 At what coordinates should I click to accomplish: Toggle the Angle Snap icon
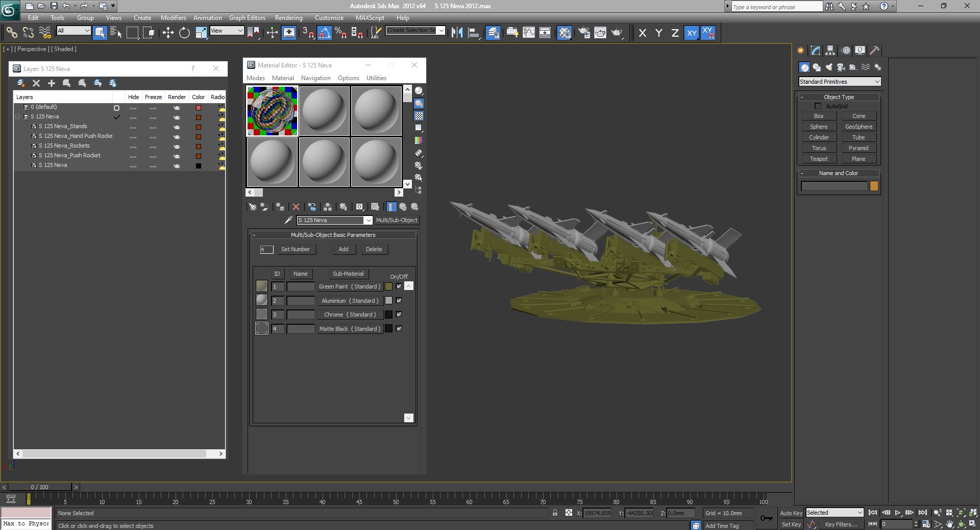point(325,33)
